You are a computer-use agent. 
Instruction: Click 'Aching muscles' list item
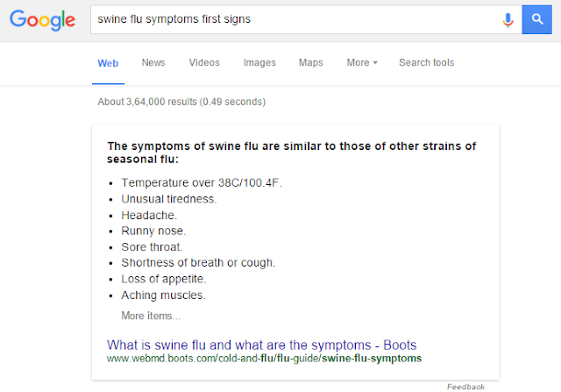point(163,296)
